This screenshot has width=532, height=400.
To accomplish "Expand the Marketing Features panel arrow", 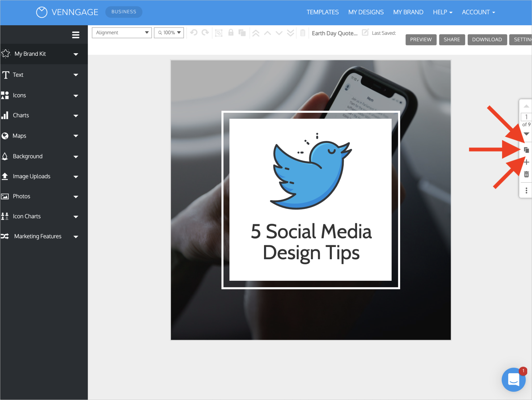I will click(76, 237).
